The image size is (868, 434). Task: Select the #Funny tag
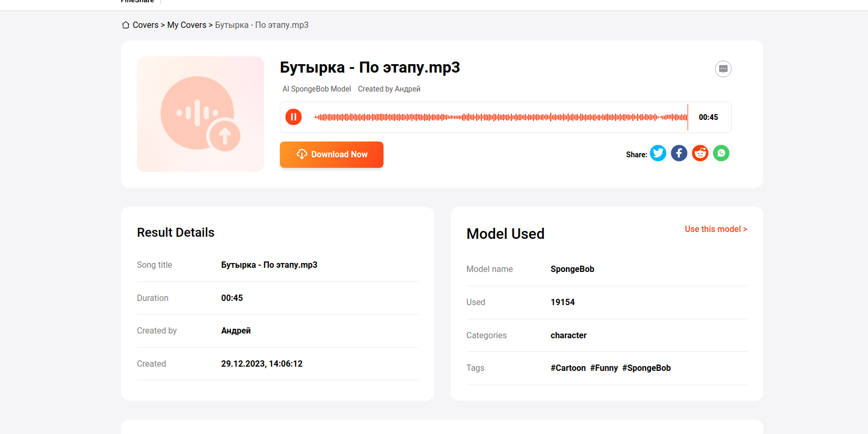(604, 368)
